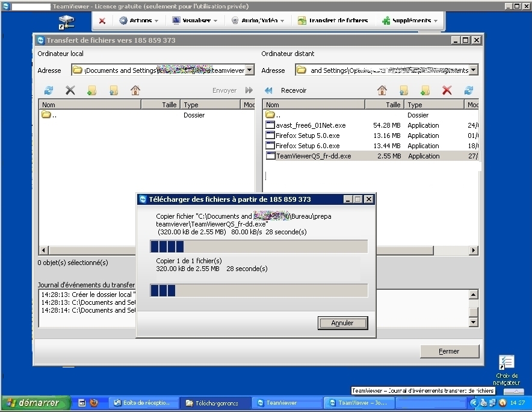Click the network drive icon on remote desktop
Image resolution: width=532 pixels, height=412 pixels.
(x=66, y=22)
